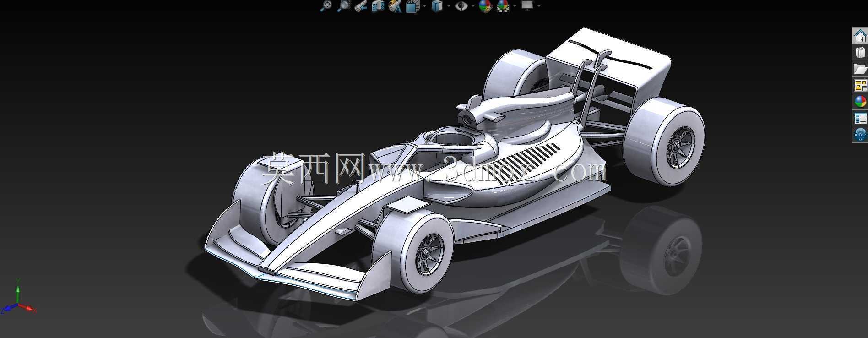Click the Apply Scene icon
The image size is (868, 338).
pyautogui.click(x=503, y=6)
